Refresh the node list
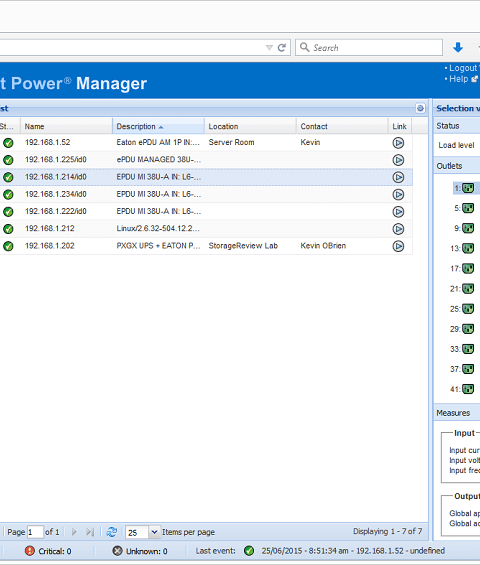This screenshot has height=565, width=480. click(x=112, y=532)
